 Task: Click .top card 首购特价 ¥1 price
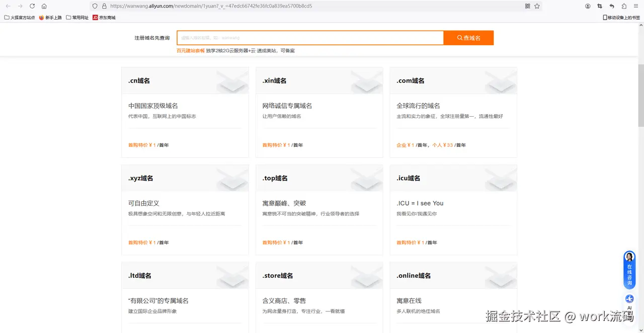(276, 242)
